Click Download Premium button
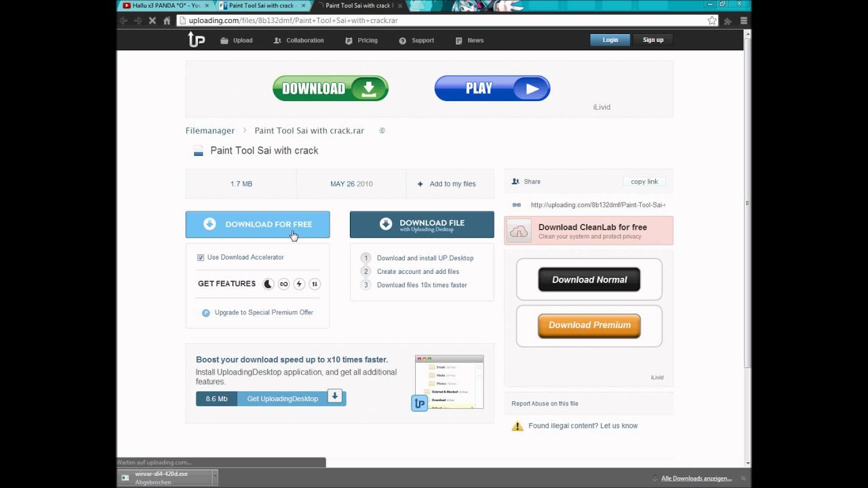This screenshot has height=488, width=868. (x=589, y=325)
